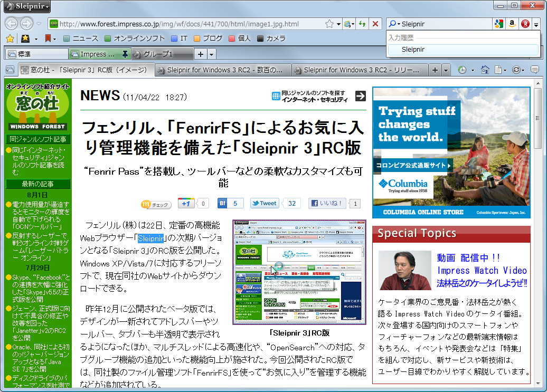Click the Facebook いいね! button
Viewport: 547px width, 392px height.
point(327,203)
